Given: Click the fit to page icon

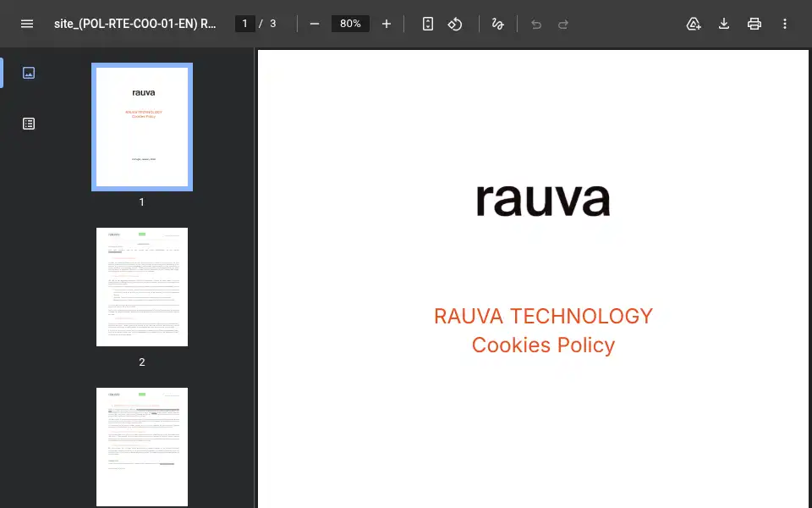Looking at the screenshot, I should (428, 24).
